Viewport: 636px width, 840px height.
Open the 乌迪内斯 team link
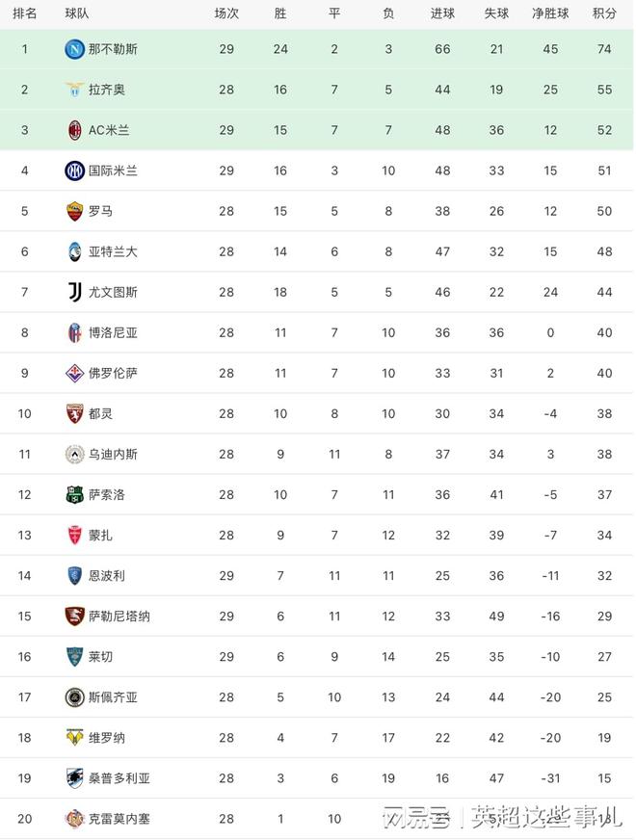(x=113, y=454)
